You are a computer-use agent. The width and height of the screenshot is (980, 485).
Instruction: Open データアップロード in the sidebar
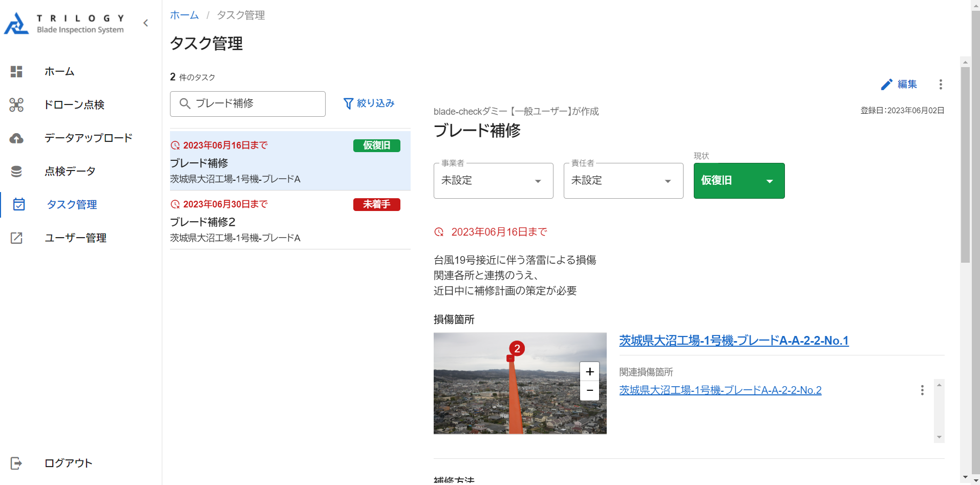click(x=89, y=138)
